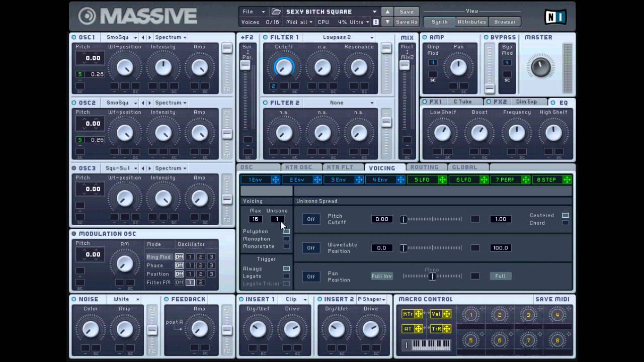Screen dimensions: 644x362
Task: Toggle the BYPASS power LED
Action: 486,37
